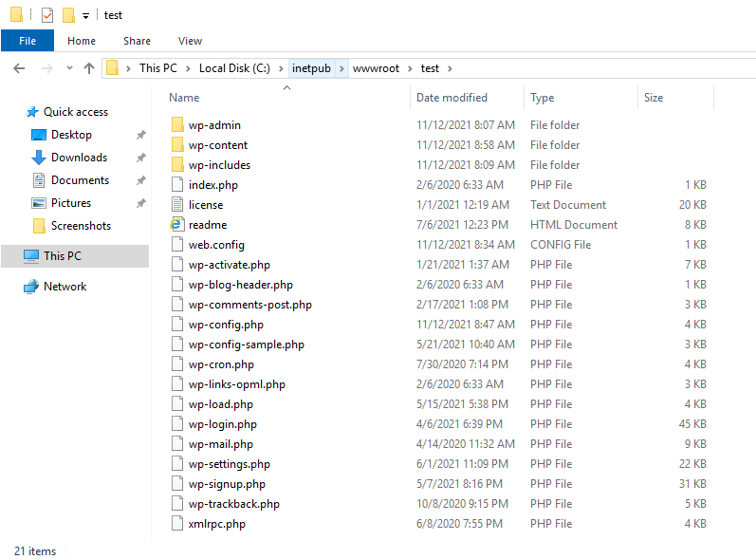Screen dimensions: 756x559
Task: Click the folder icon in the address bar
Action: (112, 68)
